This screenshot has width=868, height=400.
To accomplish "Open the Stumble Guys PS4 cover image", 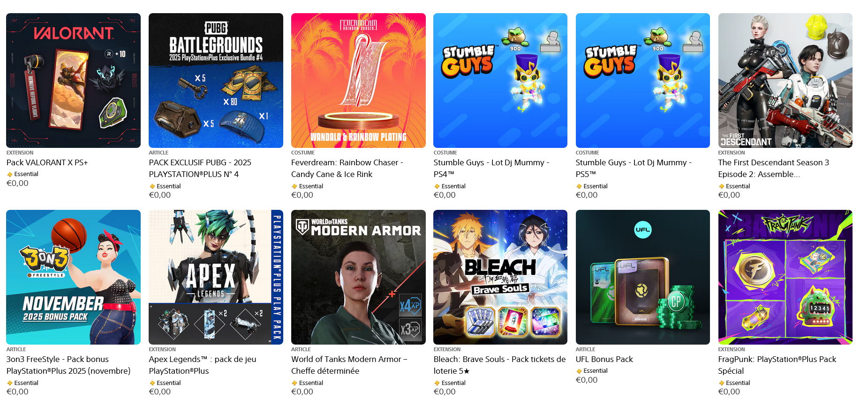I will pos(500,80).
